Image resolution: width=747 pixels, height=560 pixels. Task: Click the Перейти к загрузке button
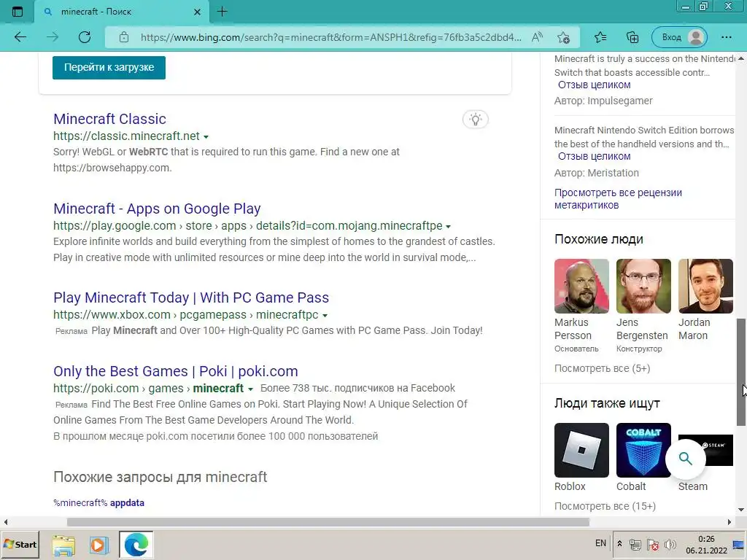109,68
